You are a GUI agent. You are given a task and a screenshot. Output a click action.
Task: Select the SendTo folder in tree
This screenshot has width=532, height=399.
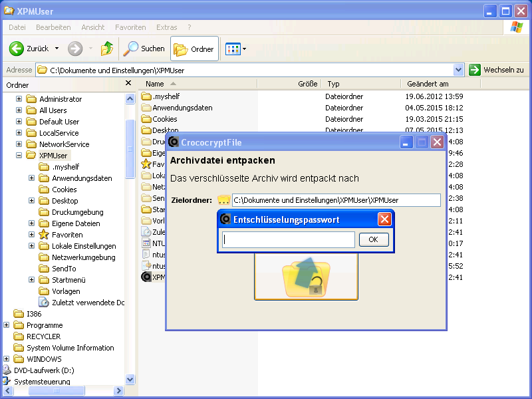[57, 269]
